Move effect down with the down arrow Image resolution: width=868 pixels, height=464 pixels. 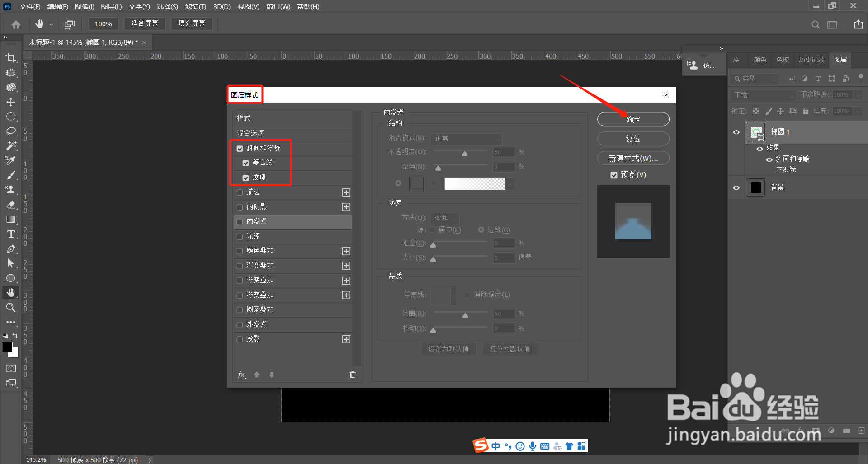click(272, 375)
